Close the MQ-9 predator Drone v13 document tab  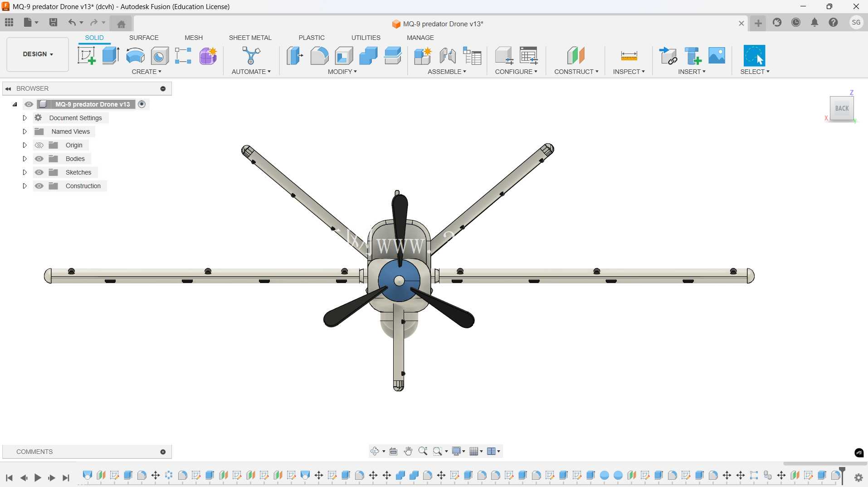pos(741,24)
